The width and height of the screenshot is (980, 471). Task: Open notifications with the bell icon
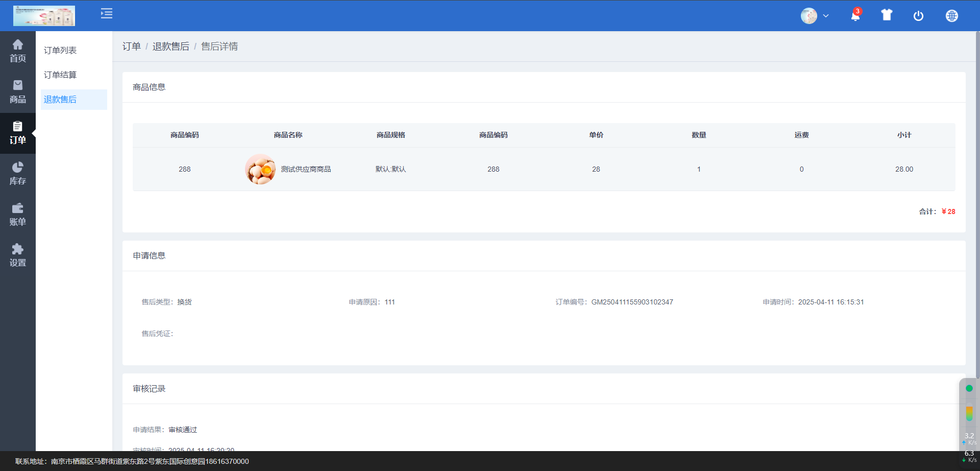[x=855, y=16]
